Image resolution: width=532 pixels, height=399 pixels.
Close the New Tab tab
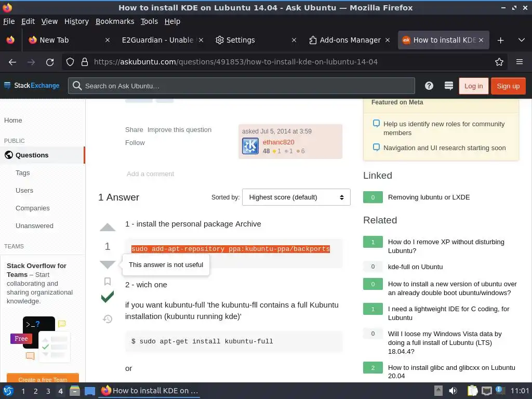107,40
